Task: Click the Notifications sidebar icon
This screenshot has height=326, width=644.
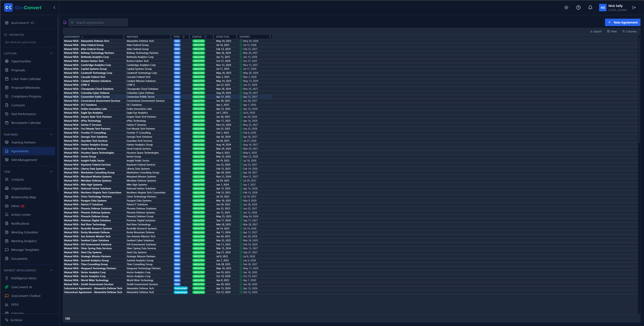Action: pos(7,223)
